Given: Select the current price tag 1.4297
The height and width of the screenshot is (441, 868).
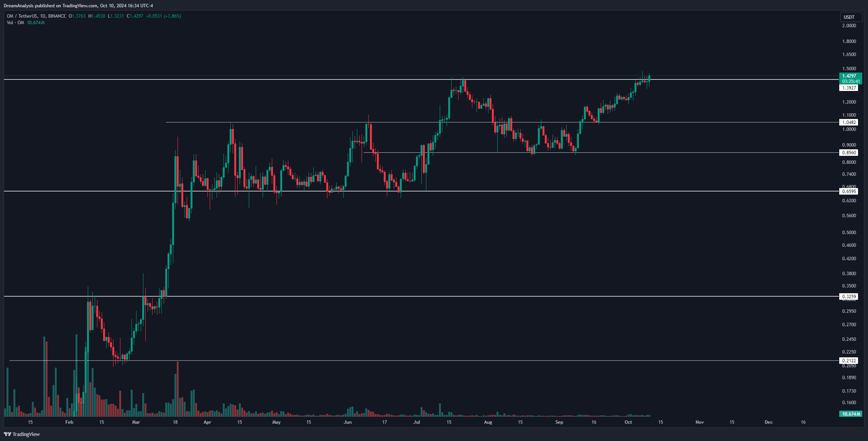Looking at the screenshot, I should point(850,76).
